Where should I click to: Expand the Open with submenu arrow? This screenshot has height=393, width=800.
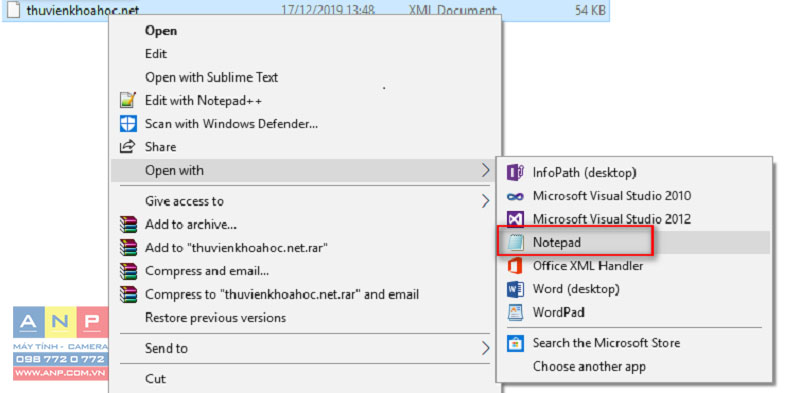485,170
